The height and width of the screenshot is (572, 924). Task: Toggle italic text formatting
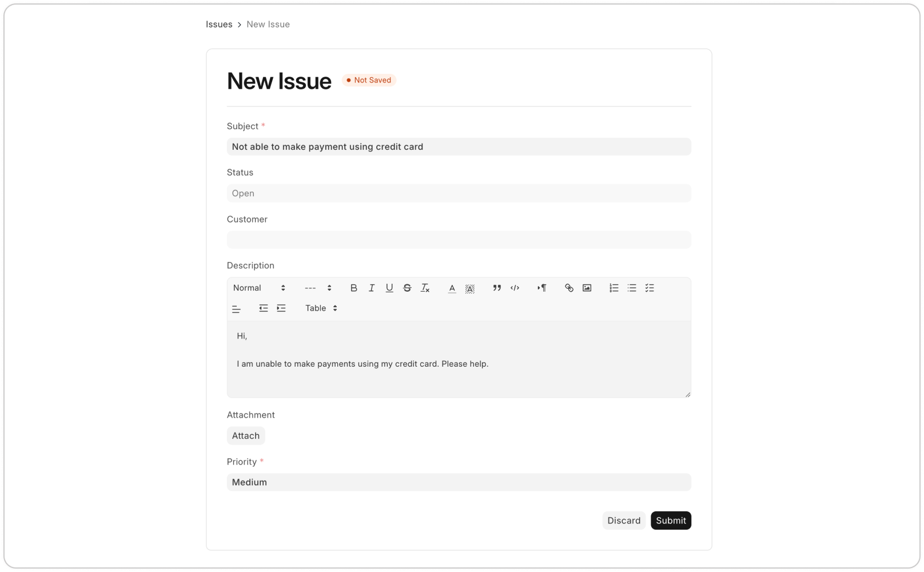(372, 288)
